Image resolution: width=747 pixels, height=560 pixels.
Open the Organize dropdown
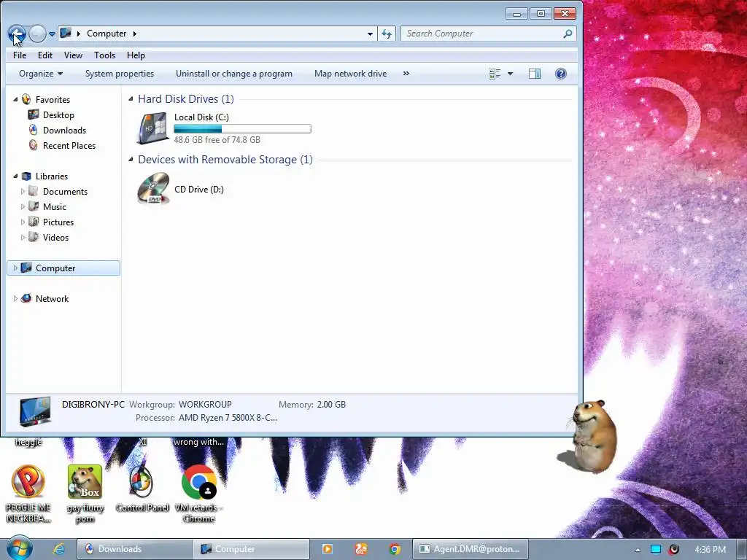tap(41, 74)
